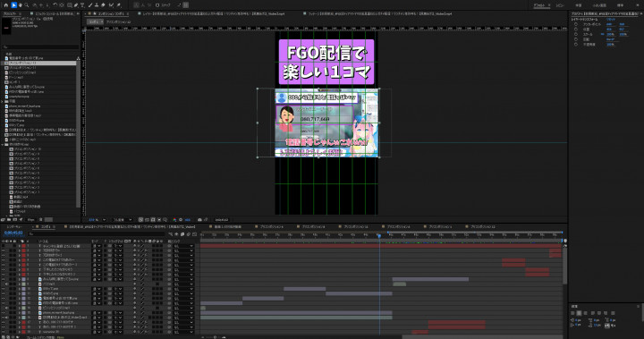Select the Puppet Pin tool
This screenshot has height=339, width=644.
[x=119, y=5]
